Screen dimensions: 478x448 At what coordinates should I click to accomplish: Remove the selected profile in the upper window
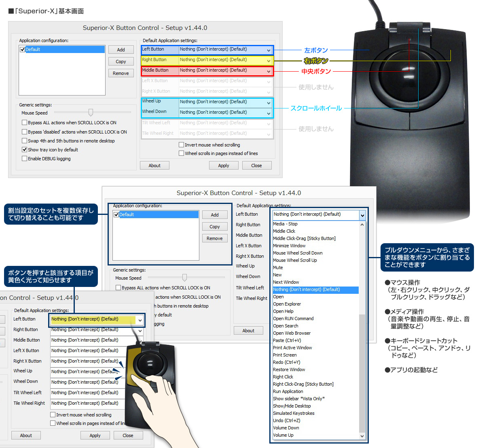(x=121, y=74)
